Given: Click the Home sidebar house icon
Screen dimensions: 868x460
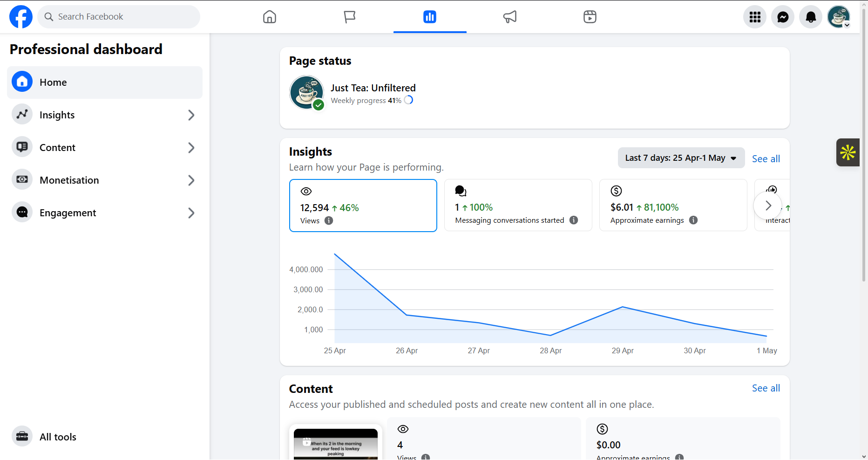Looking at the screenshot, I should click(x=22, y=82).
